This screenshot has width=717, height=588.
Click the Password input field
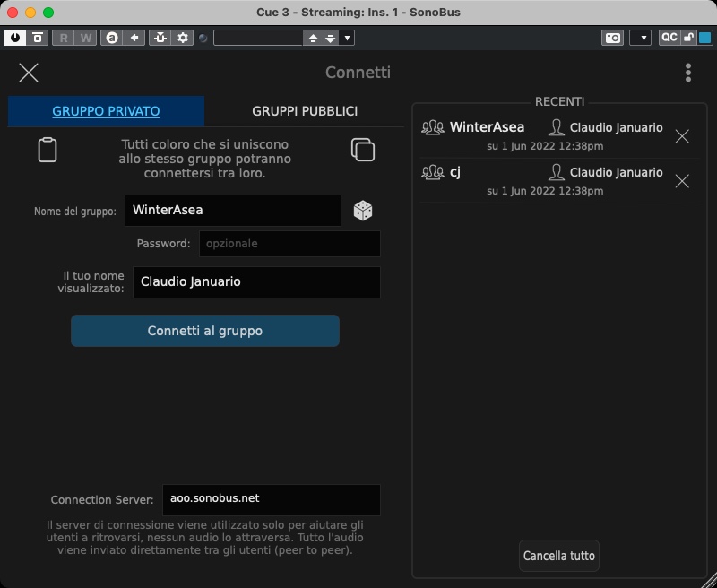coord(289,244)
